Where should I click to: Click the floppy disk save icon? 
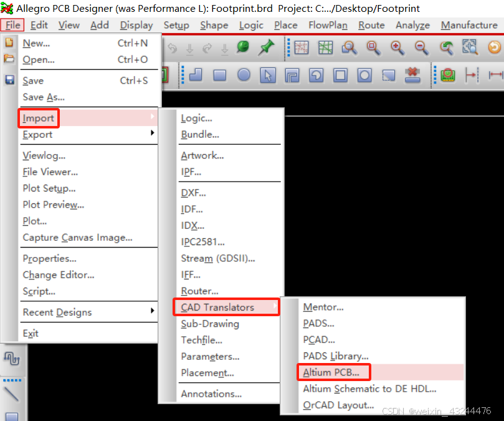[9, 79]
